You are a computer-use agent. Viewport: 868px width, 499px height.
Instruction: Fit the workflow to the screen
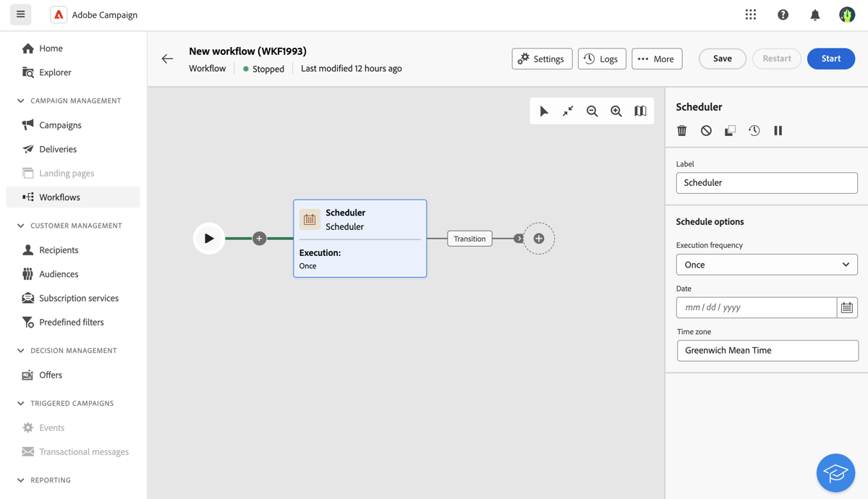[x=567, y=111]
